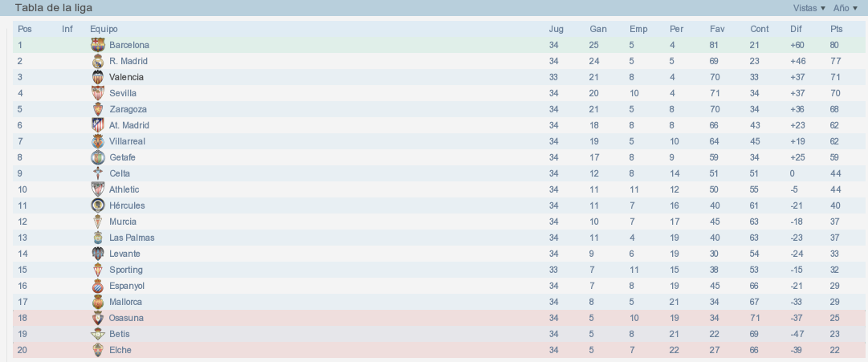
Task: Open the Getafe team link
Action: tap(122, 157)
